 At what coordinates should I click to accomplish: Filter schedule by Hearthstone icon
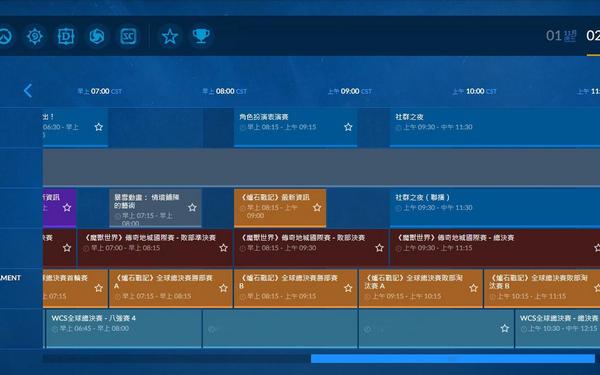coord(35,36)
